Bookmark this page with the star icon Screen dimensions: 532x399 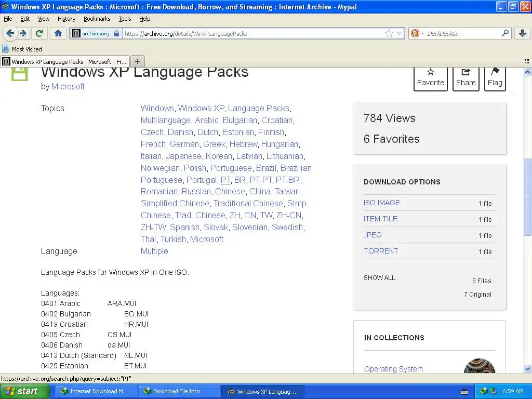(389, 33)
